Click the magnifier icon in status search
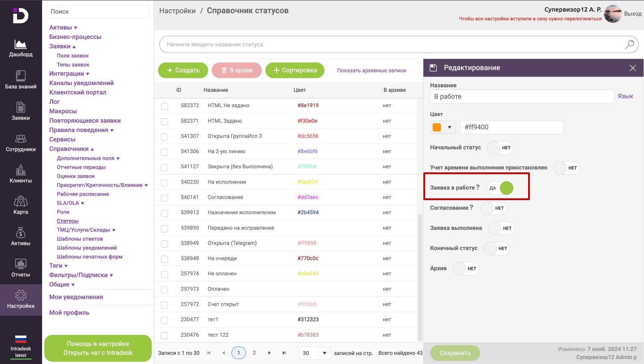The height and width of the screenshot is (364, 644). pyautogui.click(x=629, y=44)
